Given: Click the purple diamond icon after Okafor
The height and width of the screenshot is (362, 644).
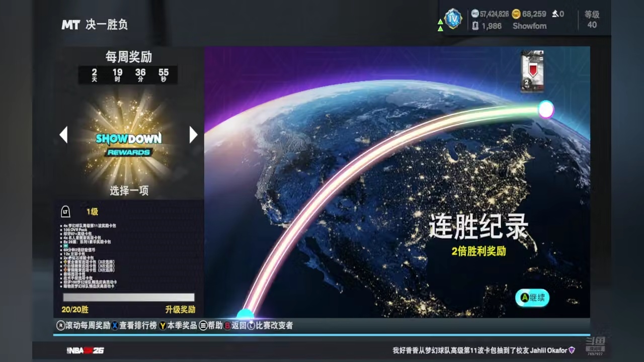Looking at the screenshot, I should click(572, 350).
